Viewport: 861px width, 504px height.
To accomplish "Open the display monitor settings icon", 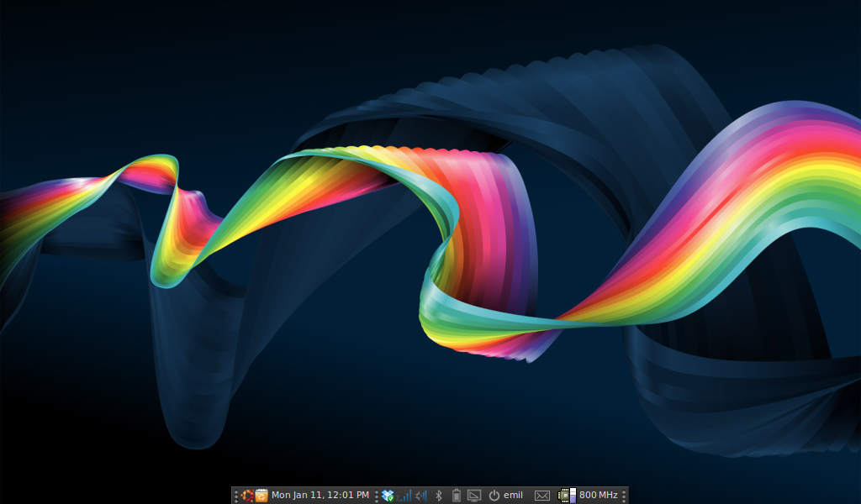I will (474, 496).
